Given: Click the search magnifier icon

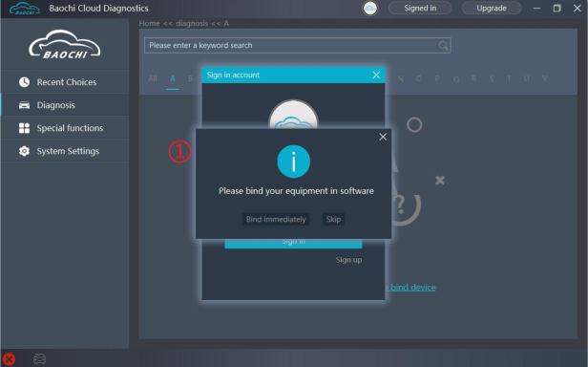Looking at the screenshot, I should [443, 46].
